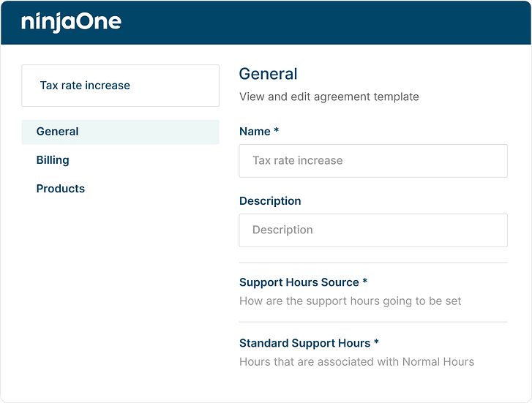Click 'Hours that are associated' helper text
This screenshot has height=403, width=532.
tap(356, 361)
